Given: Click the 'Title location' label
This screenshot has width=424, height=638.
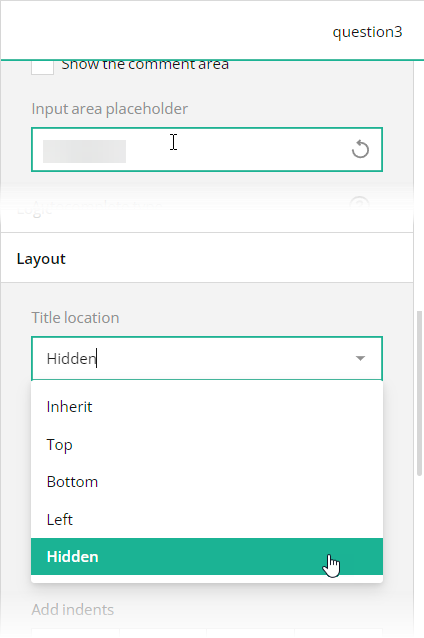Looking at the screenshot, I should click(x=75, y=317).
